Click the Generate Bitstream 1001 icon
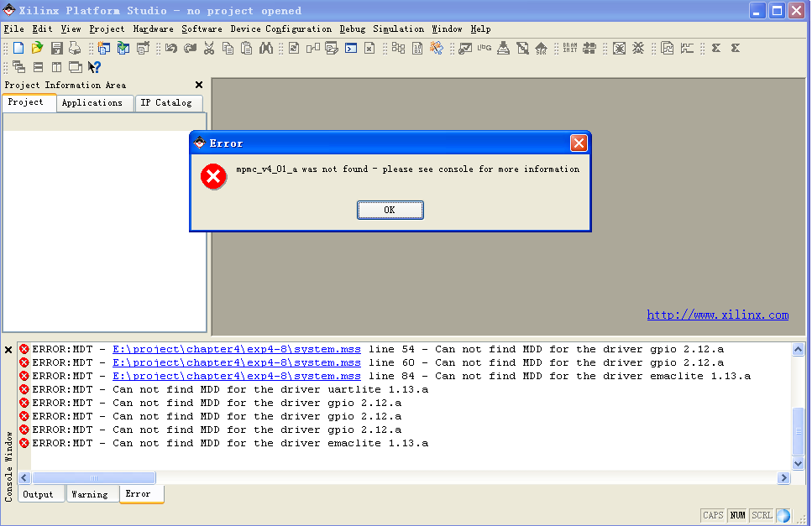 417,48
